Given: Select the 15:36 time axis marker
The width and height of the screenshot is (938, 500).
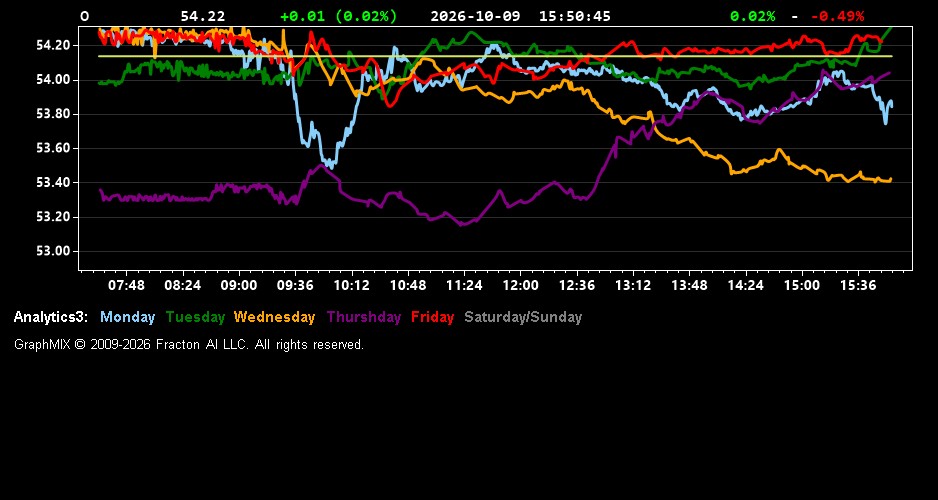Looking at the screenshot, I should 858,285.
